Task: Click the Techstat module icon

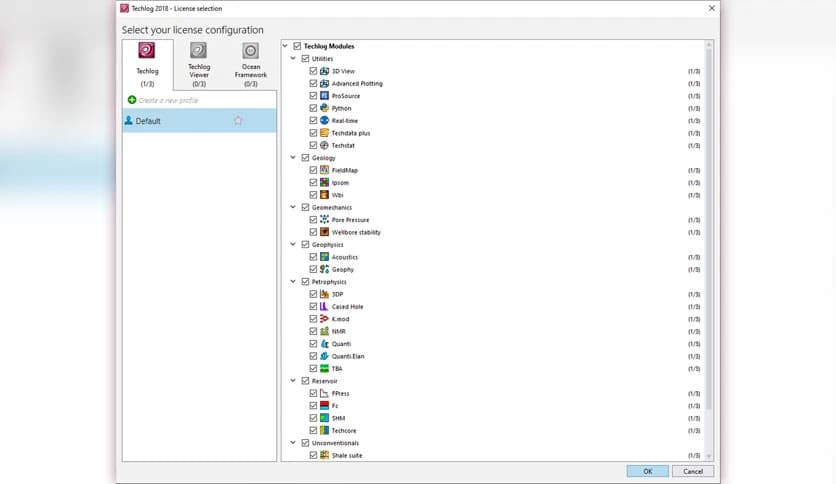Action: 324,145
